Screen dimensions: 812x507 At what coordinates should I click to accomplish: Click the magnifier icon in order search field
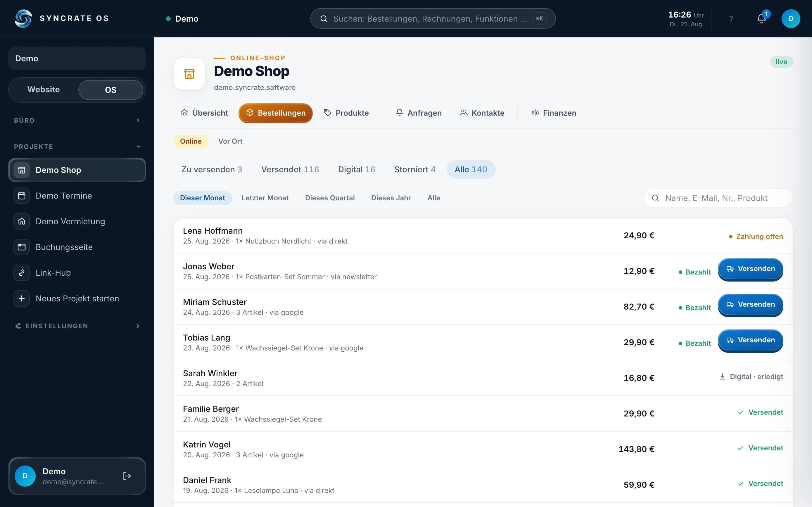(x=655, y=198)
